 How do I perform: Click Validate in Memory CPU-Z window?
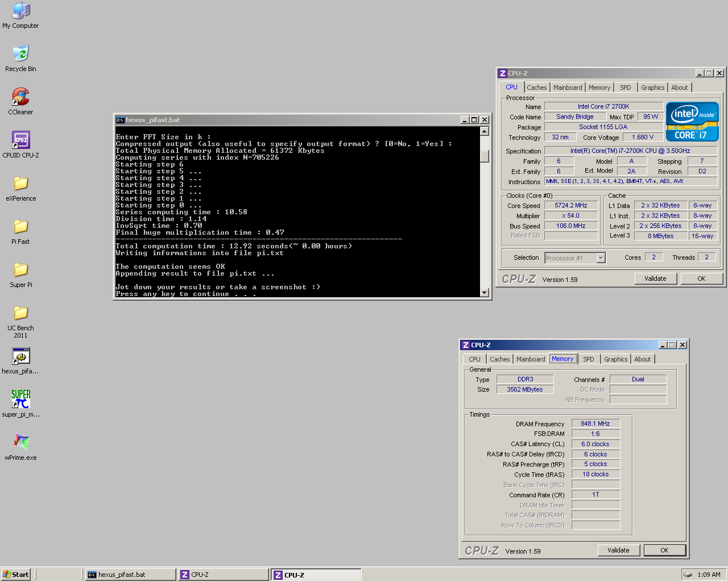[x=618, y=550]
